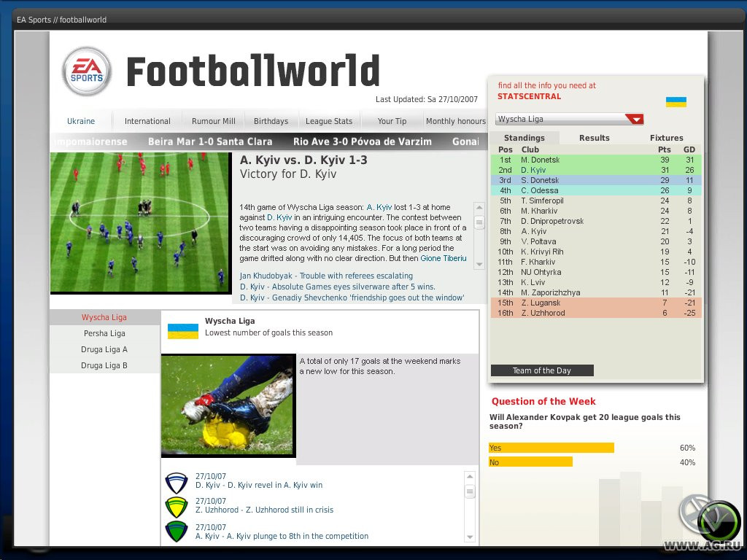Click Z. Lugansk in standings
The height and width of the screenshot is (560, 747).
[x=596, y=303]
